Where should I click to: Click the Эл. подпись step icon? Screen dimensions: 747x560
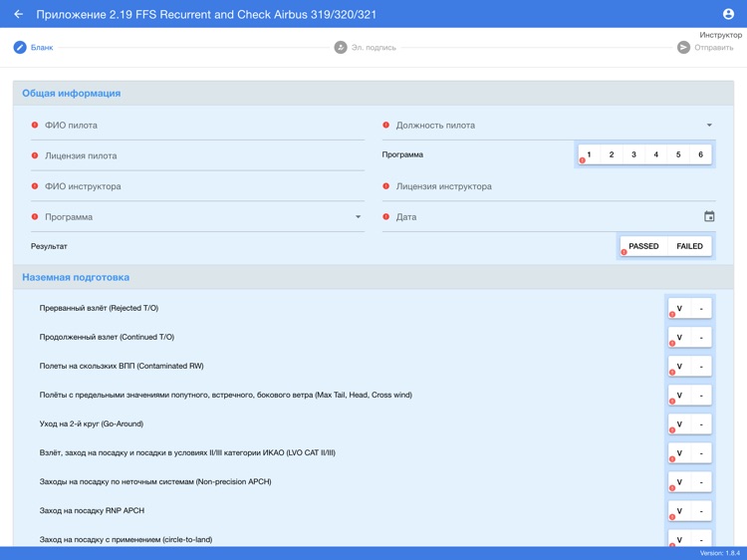click(x=341, y=48)
